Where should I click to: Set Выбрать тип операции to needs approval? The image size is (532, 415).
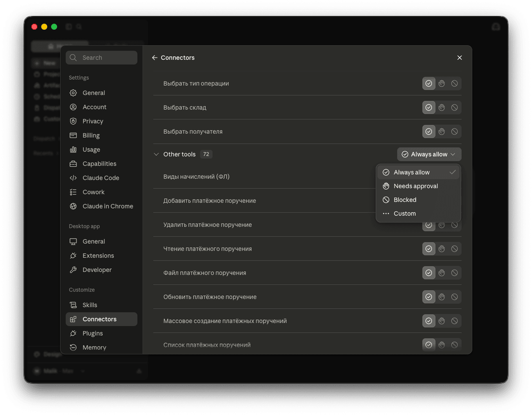click(442, 84)
